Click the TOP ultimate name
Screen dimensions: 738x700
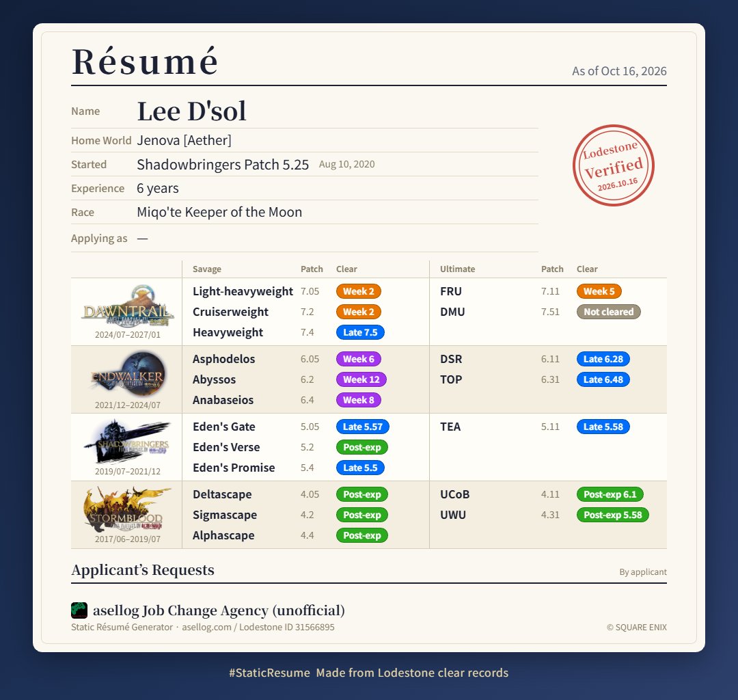[x=451, y=379]
